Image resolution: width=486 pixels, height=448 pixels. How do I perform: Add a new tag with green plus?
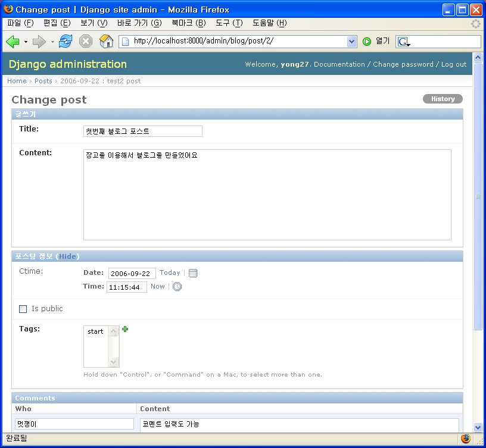tap(125, 329)
